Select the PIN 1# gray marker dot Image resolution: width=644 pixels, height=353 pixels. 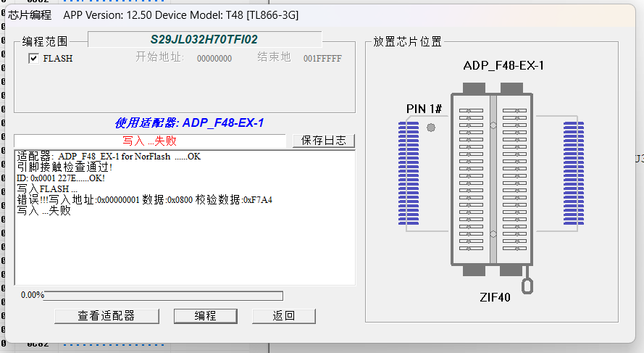(431, 128)
